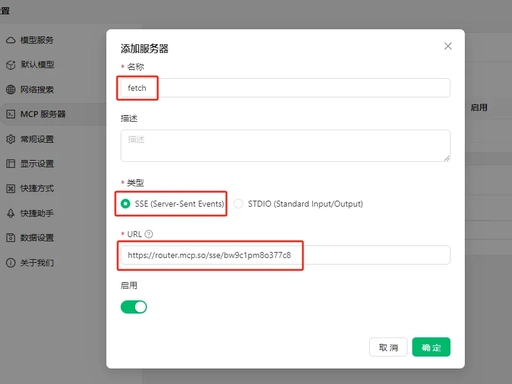Click the 添加服务器 dialog title
Viewport: 512px width, 384px height.
[144, 49]
